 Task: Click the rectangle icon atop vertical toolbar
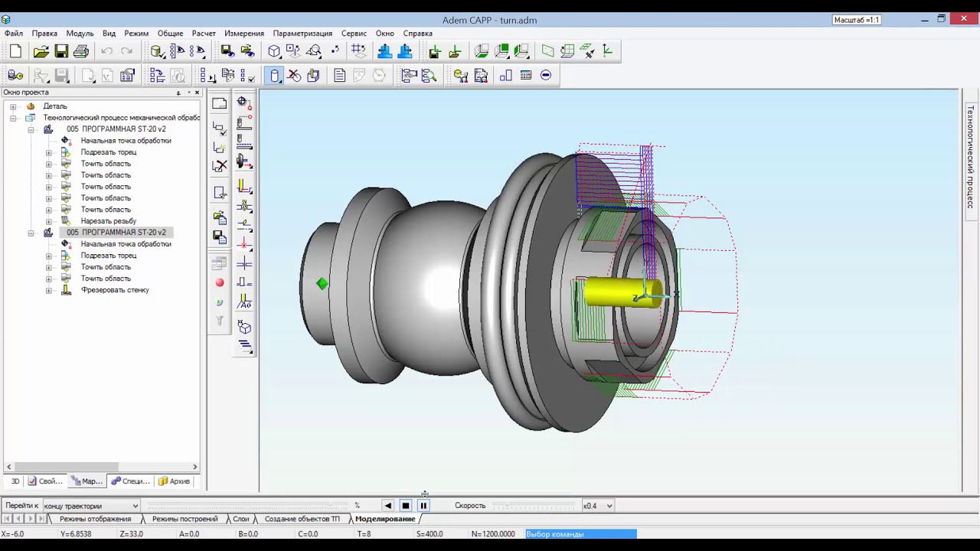point(220,103)
